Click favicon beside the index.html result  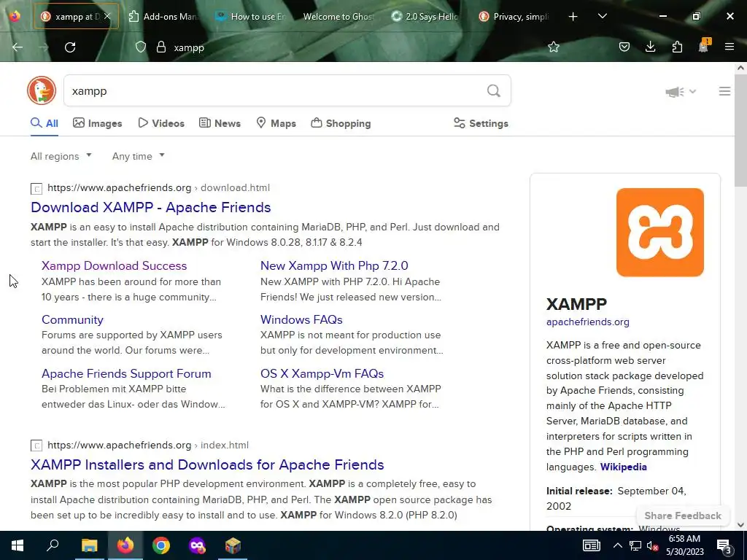tap(36, 446)
